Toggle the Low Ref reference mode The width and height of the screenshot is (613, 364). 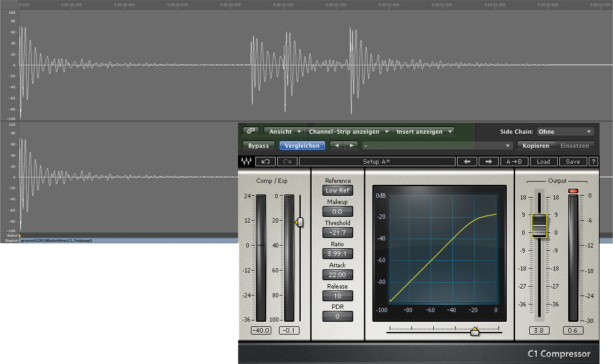[337, 191]
